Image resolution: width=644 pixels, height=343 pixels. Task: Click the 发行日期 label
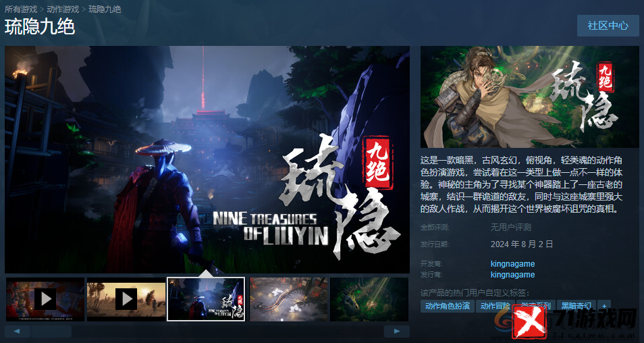(x=435, y=244)
